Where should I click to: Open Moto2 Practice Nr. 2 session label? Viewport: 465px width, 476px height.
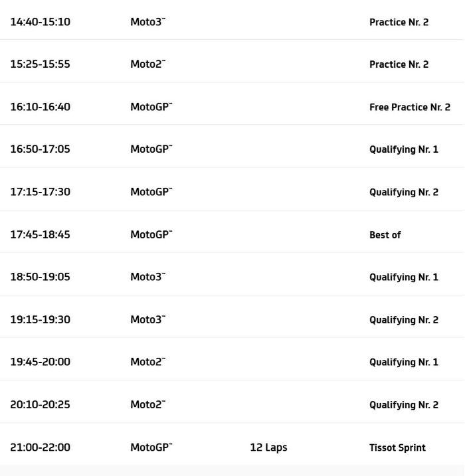[399, 64]
